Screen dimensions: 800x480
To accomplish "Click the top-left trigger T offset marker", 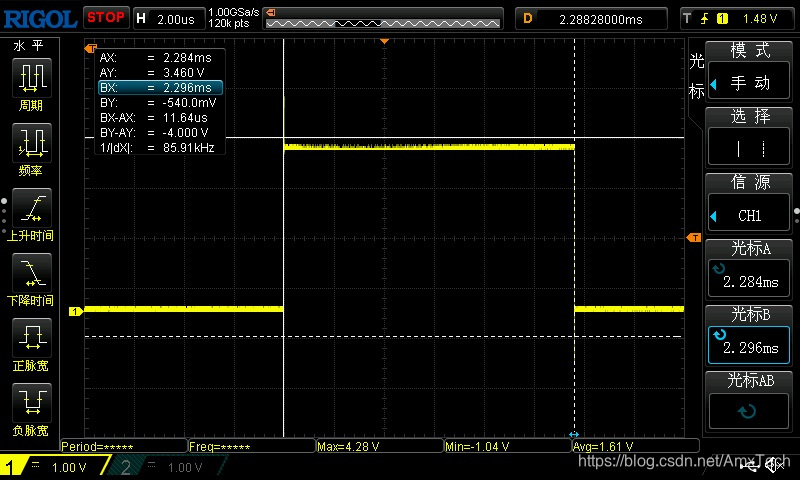I will coord(91,48).
